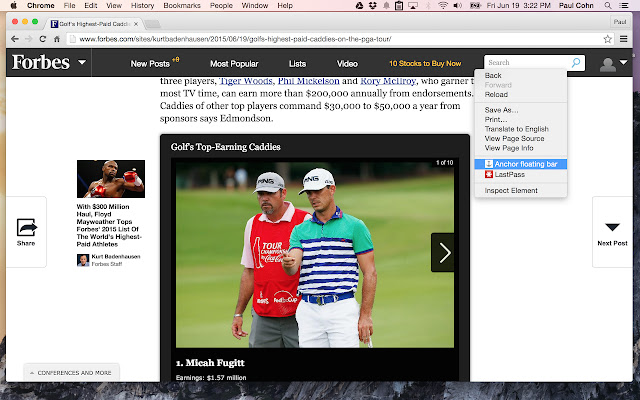Image resolution: width=640 pixels, height=400 pixels.
Task: Advance slideshow with next arrow
Action: pos(444,252)
